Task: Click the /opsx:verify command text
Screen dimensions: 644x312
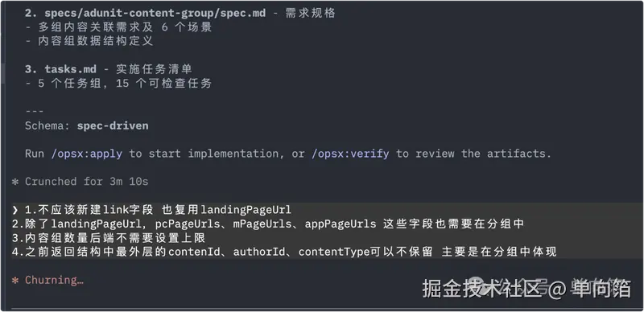Action: [350, 154]
